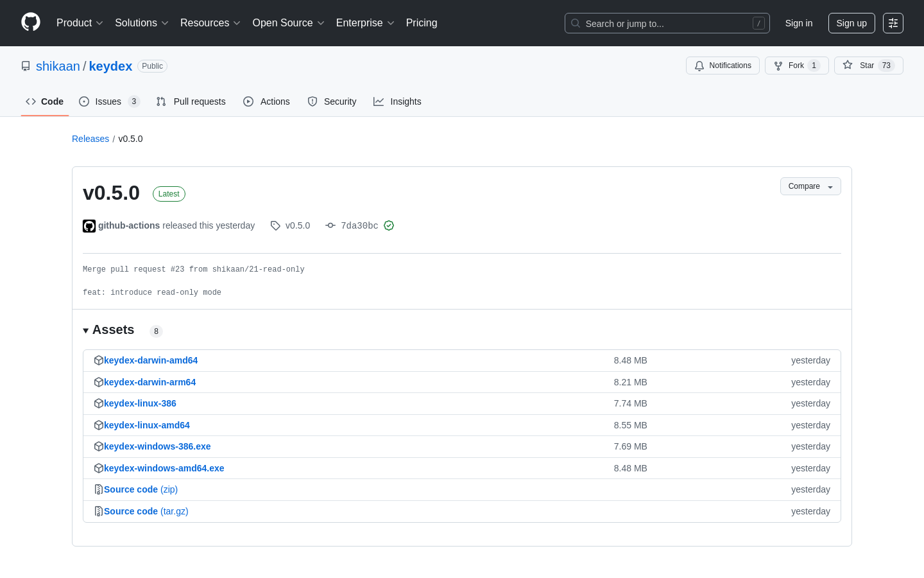Switch to the Code tab
Image resolution: width=924 pixels, height=578 pixels.
45,101
